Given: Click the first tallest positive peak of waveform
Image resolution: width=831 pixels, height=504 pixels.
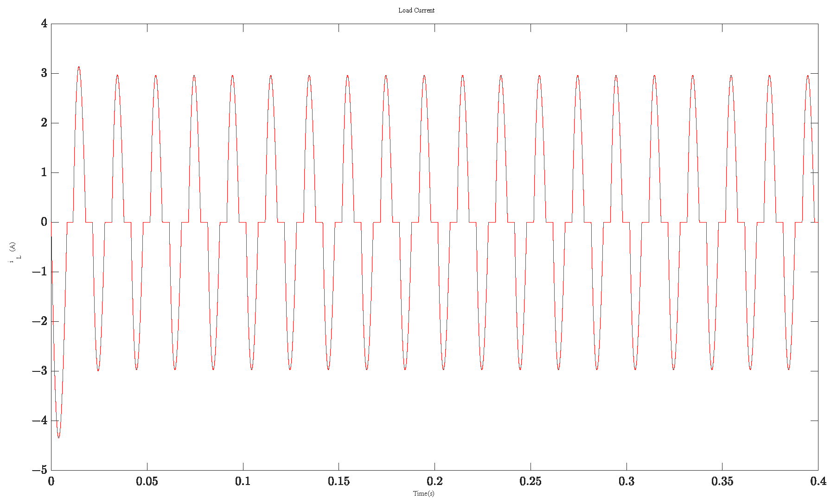Looking at the screenshot, I should (x=79, y=67).
